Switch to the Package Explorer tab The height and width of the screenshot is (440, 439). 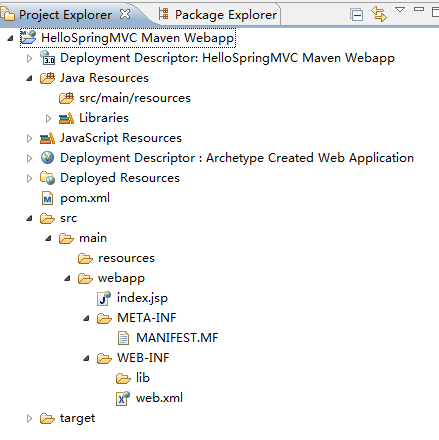[x=218, y=15]
